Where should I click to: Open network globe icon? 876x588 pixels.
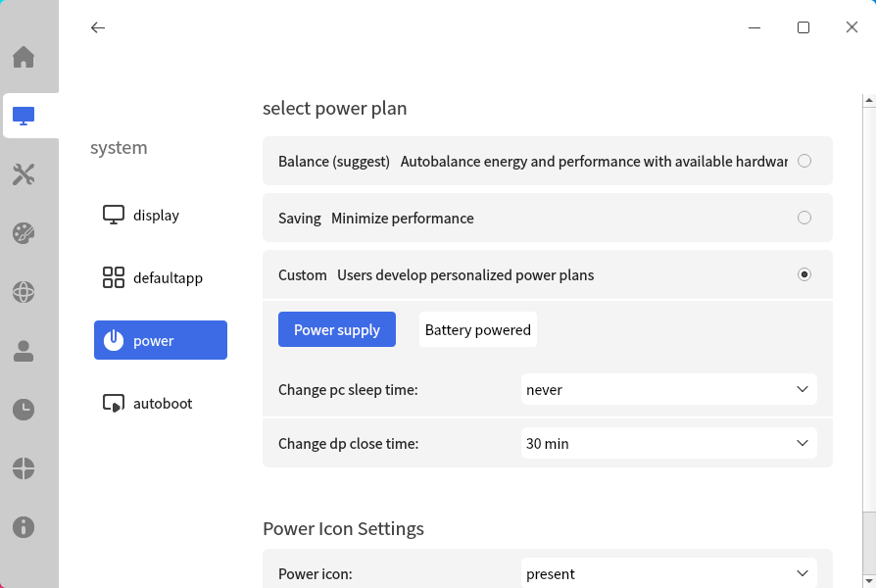pyautogui.click(x=24, y=292)
